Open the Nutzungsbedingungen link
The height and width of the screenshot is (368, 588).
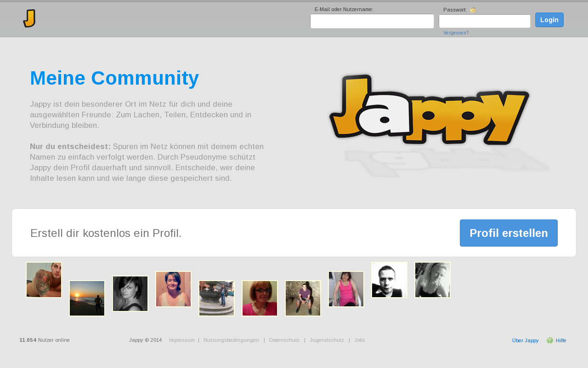231,340
